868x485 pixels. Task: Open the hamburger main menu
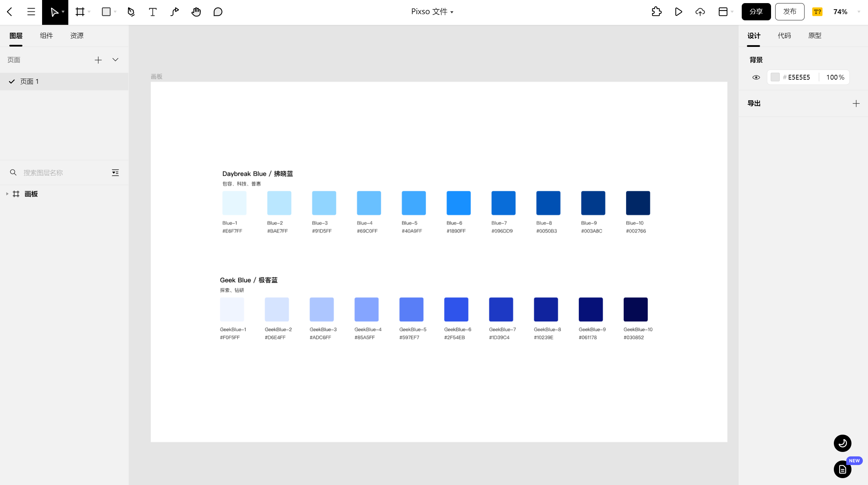[31, 12]
